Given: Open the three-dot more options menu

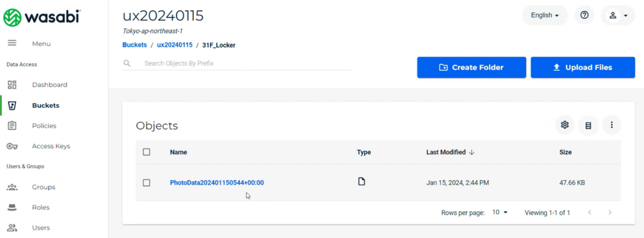Looking at the screenshot, I should [612, 125].
